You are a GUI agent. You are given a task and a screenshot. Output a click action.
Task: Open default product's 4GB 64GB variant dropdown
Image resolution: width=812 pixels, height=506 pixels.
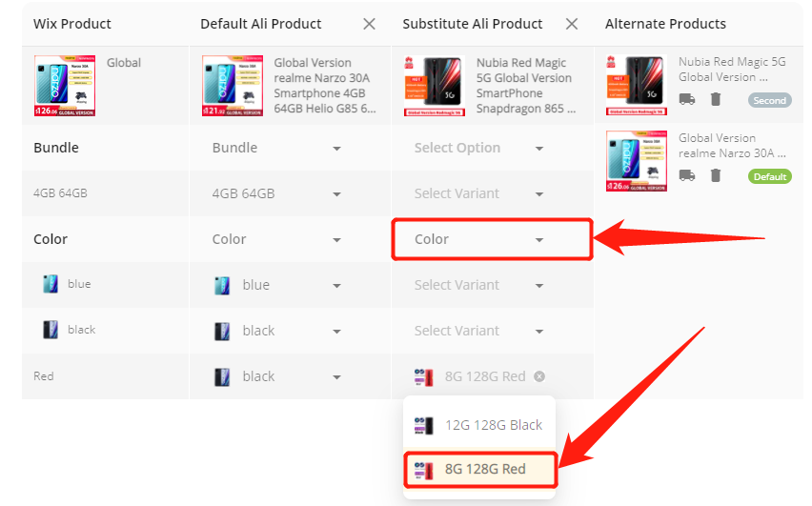(x=276, y=193)
